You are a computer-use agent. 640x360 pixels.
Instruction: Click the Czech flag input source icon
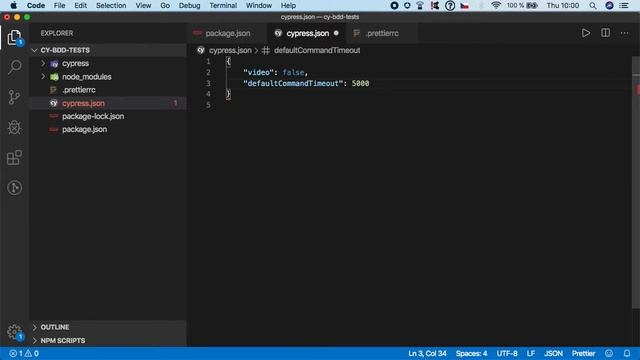pyautogui.click(x=464, y=6)
